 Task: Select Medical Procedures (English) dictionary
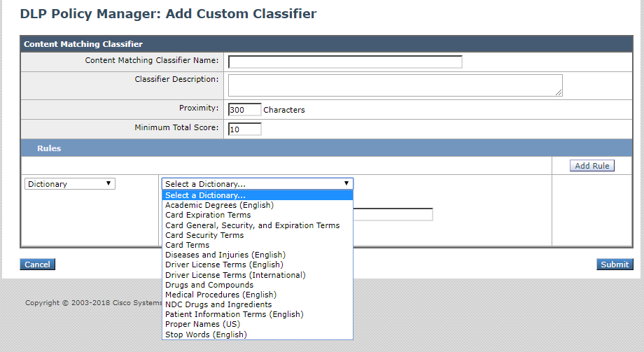click(258, 295)
